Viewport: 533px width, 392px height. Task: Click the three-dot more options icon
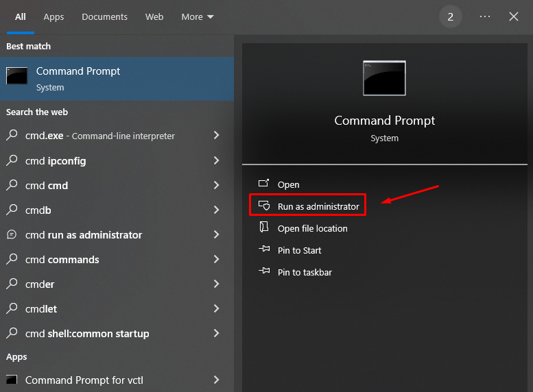(x=485, y=16)
